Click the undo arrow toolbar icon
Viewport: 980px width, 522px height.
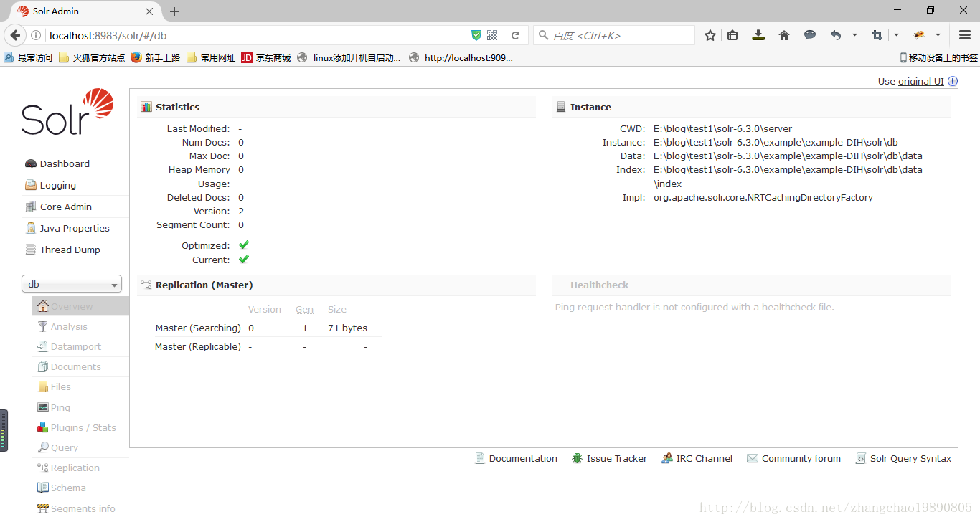[x=835, y=35]
